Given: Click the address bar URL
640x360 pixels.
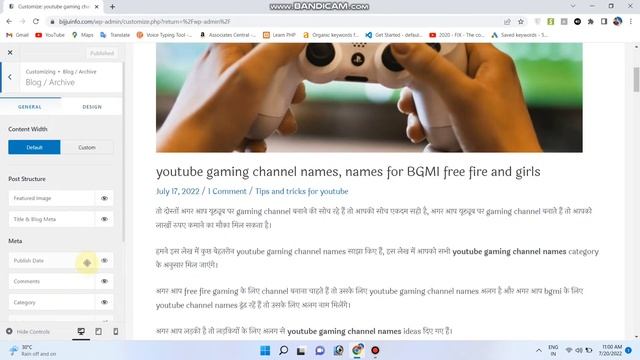Looking at the screenshot, I should coord(145,22).
